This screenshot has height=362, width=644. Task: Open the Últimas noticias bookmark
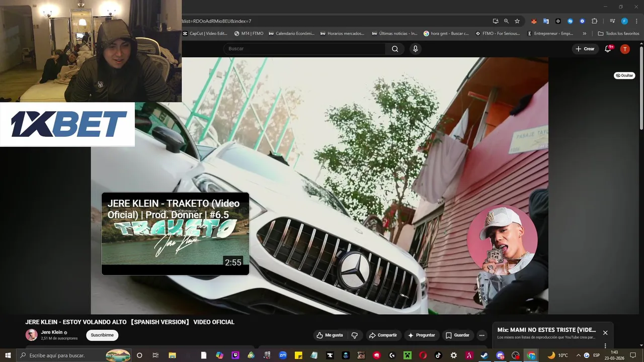point(394,34)
